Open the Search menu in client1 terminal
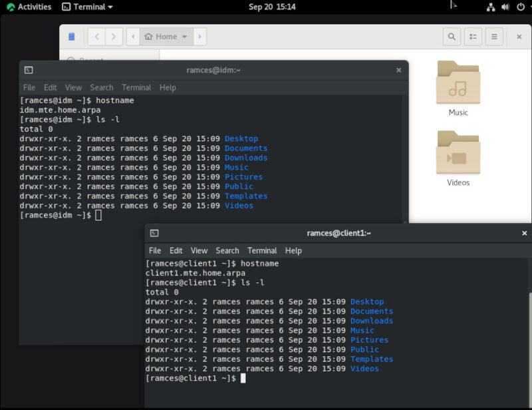 point(227,250)
